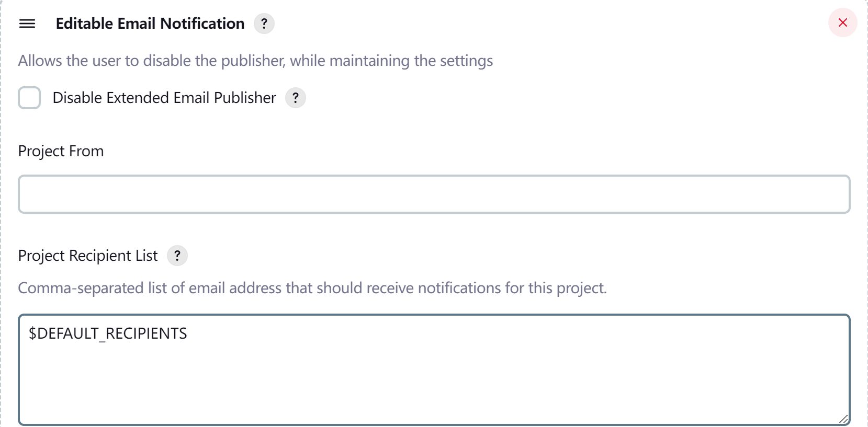Select the Editable Email Notification heading
Viewport: 868px width, 427px height.
click(150, 24)
